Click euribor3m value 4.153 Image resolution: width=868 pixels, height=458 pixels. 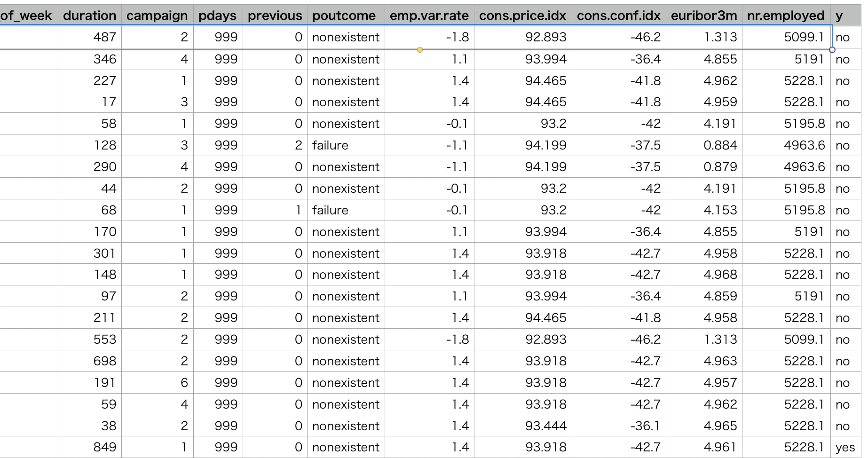pyautogui.click(x=704, y=210)
